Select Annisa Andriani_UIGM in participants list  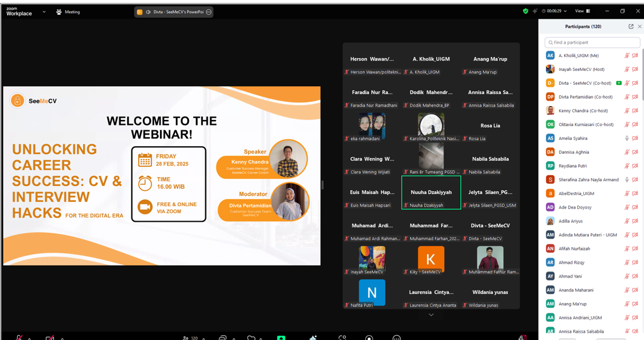[x=591, y=318]
